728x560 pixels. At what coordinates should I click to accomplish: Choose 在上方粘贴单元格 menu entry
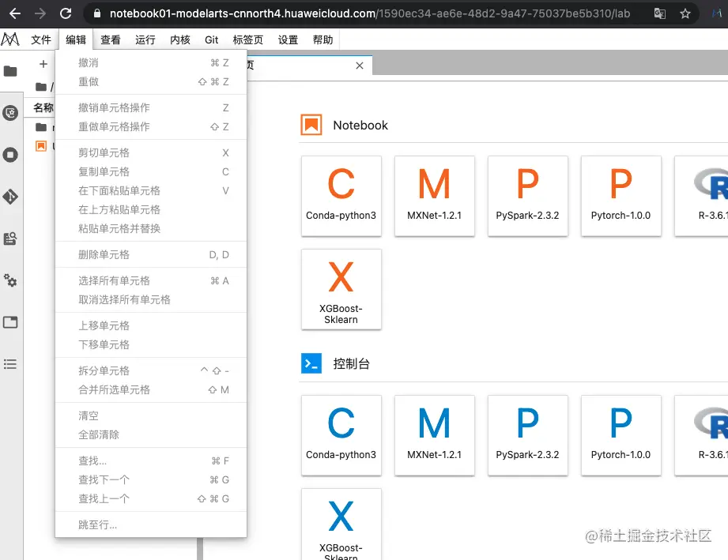pyautogui.click(x=151, y=210)
